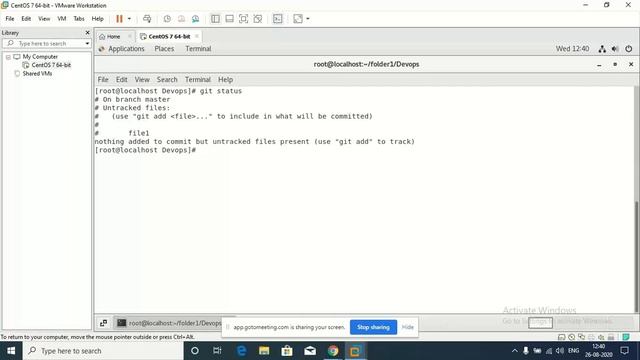Open the Terminal menu in terminal window
Viewport: 640px width, 360px height.
click(x=198, y=80)
